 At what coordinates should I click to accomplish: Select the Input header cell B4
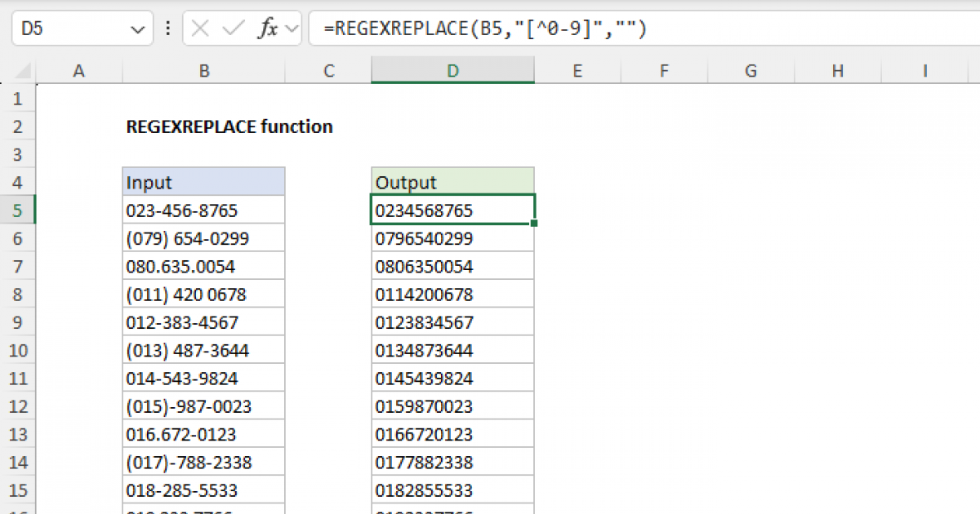pos(203,182)
